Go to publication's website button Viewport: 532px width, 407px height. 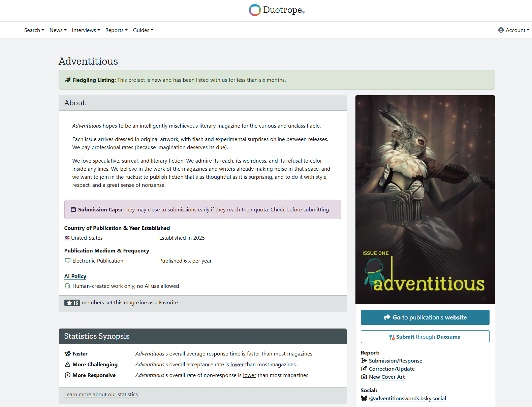tap(425, 317)
